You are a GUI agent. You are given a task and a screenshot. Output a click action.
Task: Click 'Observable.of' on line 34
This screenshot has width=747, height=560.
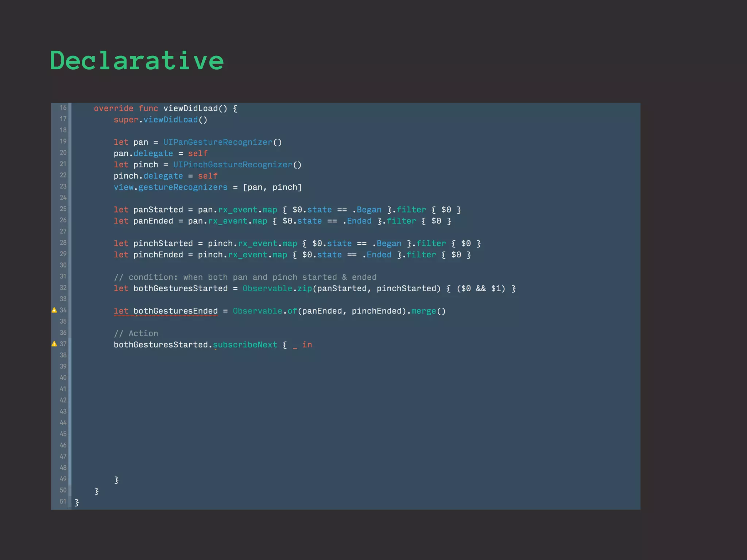point(265,311)
